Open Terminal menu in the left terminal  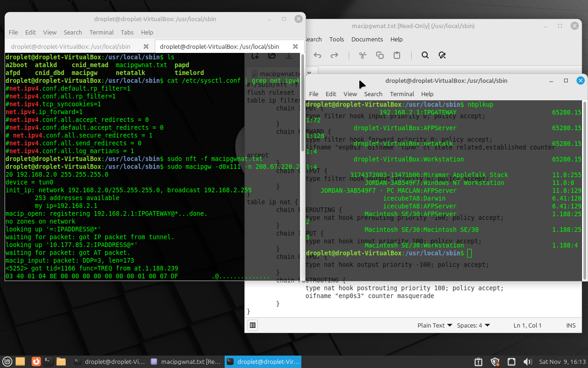tap(102, 32)
